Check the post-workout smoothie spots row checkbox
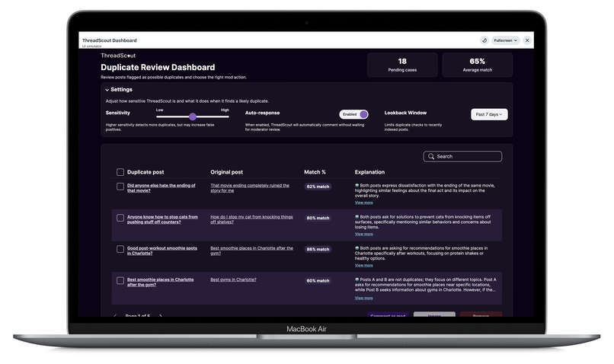This screenshot has width=614, height=364. pyautogui.click(x=120, y=249)
